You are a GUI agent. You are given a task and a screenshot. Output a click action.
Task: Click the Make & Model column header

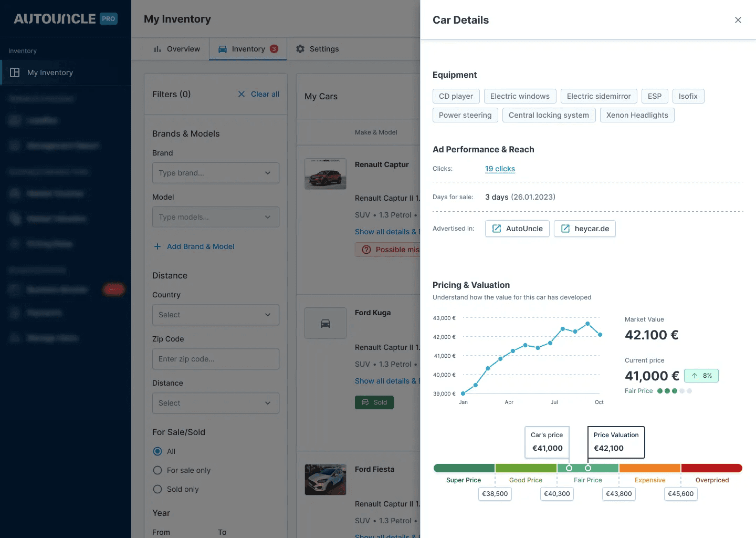pyautogui.click(x=376, y=132)
